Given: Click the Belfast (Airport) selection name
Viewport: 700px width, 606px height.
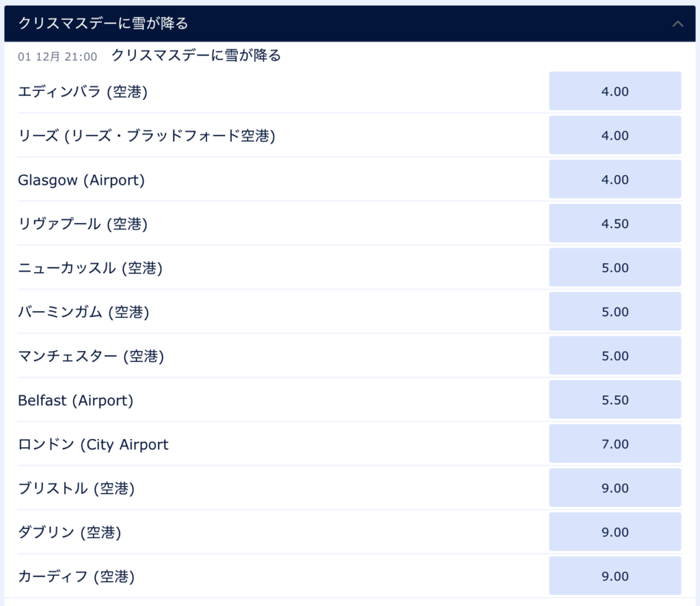Looking at the screenshot, I should (x=75, y=400).
